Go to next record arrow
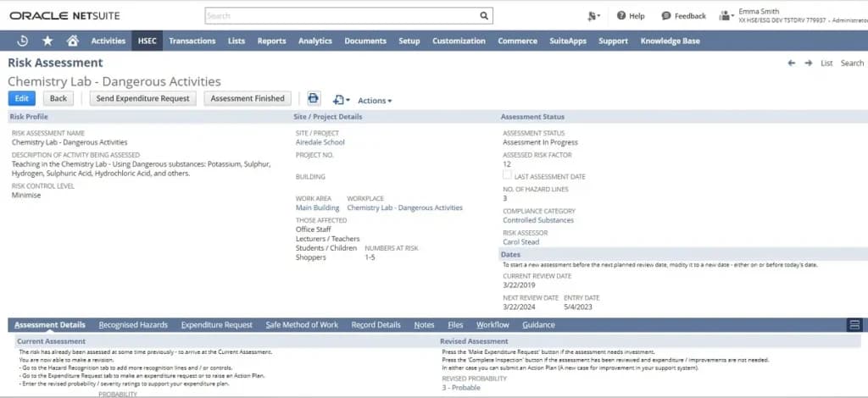868x398 pixels. tap(809, 63)
